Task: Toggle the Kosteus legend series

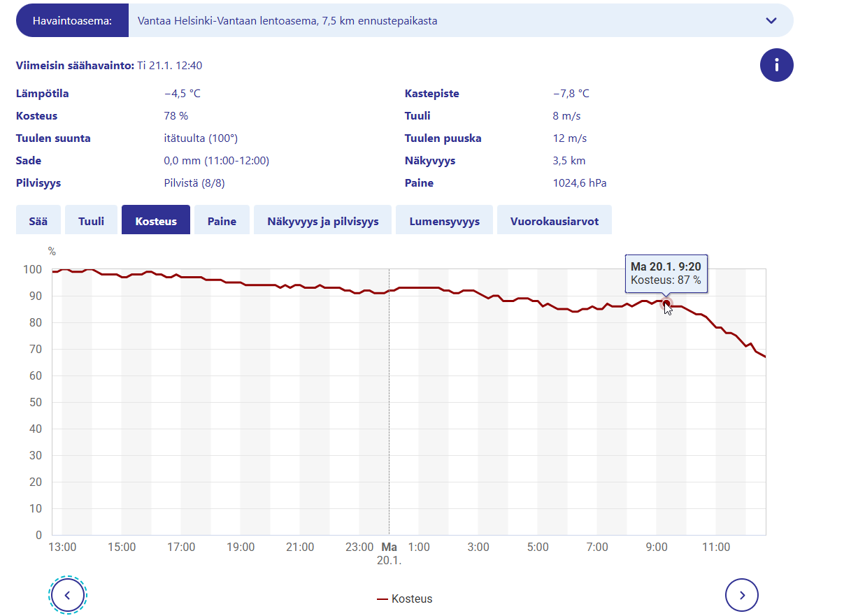Action: click(x=411, y=599)
